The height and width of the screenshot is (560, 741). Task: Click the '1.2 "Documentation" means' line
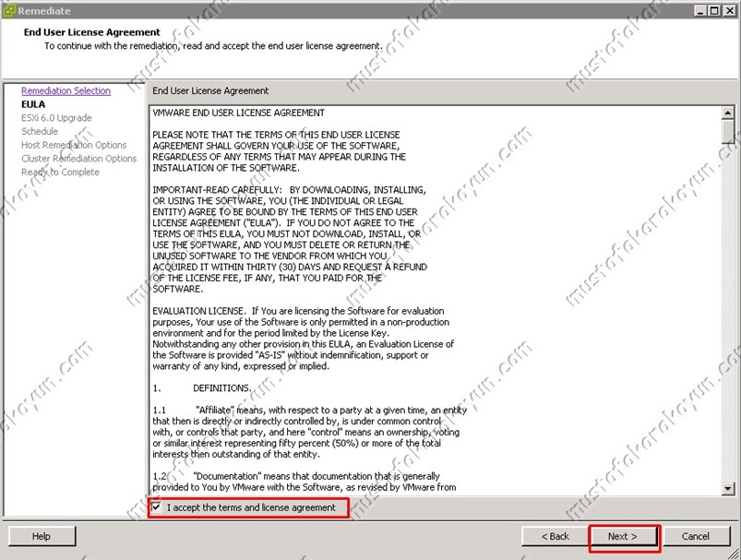click(296, 476)
